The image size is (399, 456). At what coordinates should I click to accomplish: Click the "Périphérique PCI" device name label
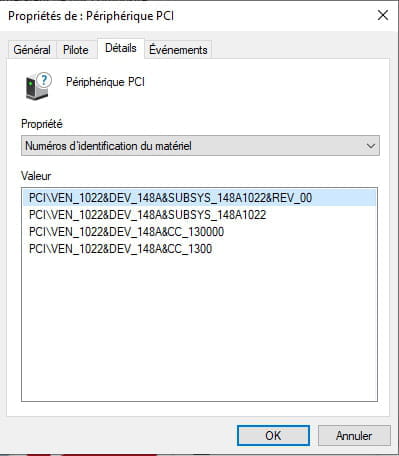[x=105, y=82]
